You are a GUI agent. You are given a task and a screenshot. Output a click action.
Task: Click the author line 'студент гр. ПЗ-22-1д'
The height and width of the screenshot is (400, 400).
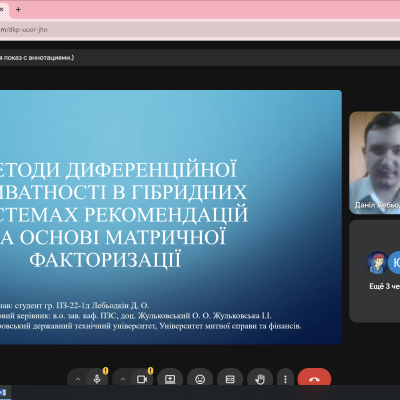pos(53,305)
